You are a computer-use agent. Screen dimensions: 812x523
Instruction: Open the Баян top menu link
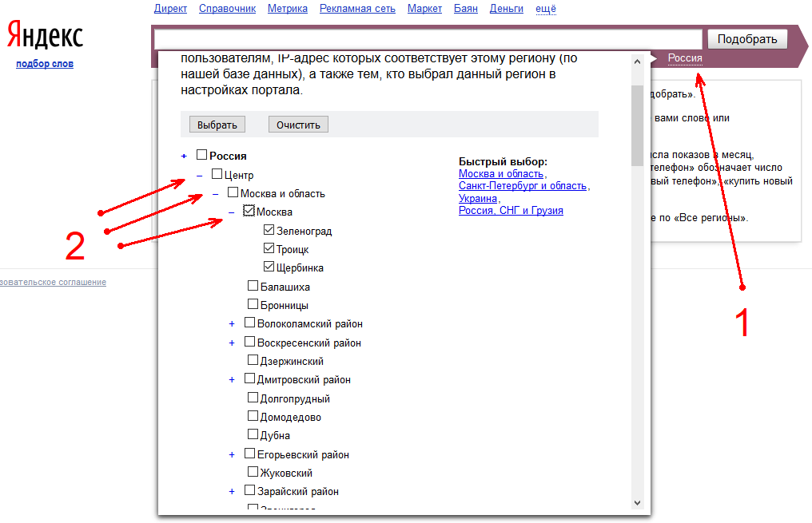(x=466, y=9)
